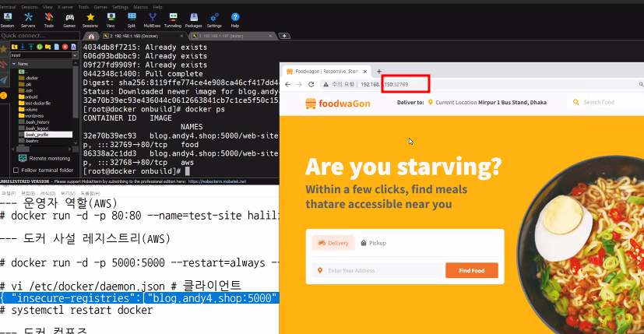Open the Tools toolbar icon
This screenshot has width=644, height=334.
click(x=49, y=19)
